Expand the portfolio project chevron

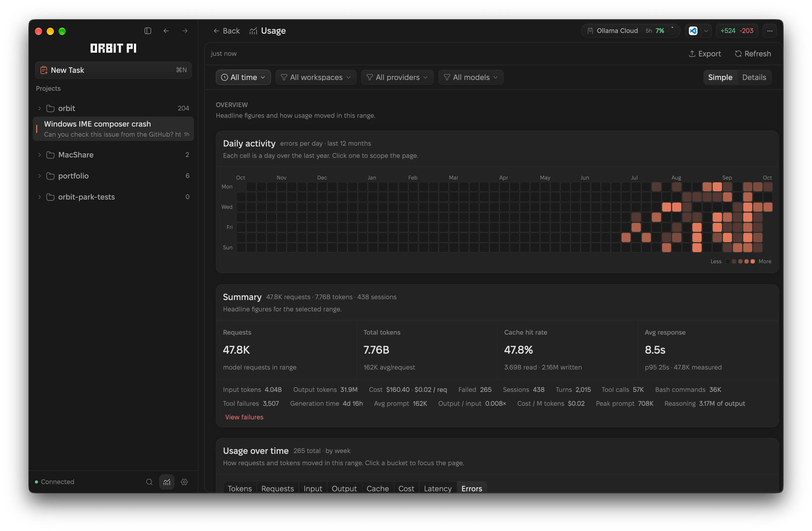[40, 176]
